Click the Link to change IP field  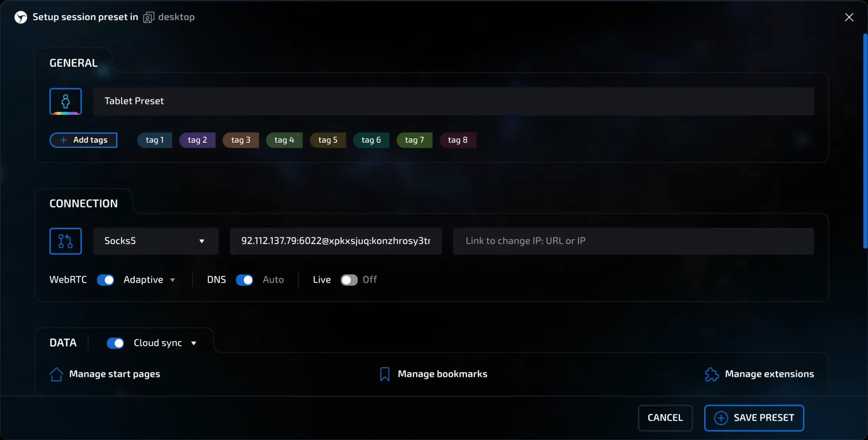point(633,241)
